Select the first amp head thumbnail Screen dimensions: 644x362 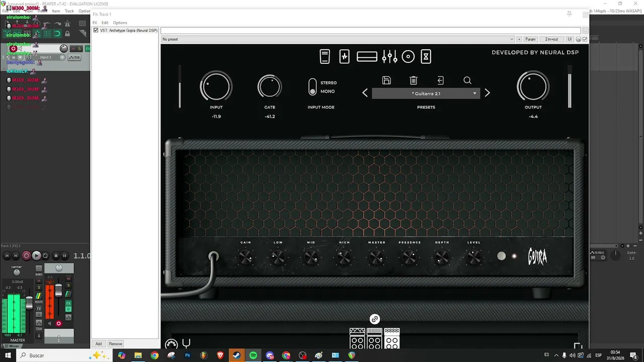357,338
